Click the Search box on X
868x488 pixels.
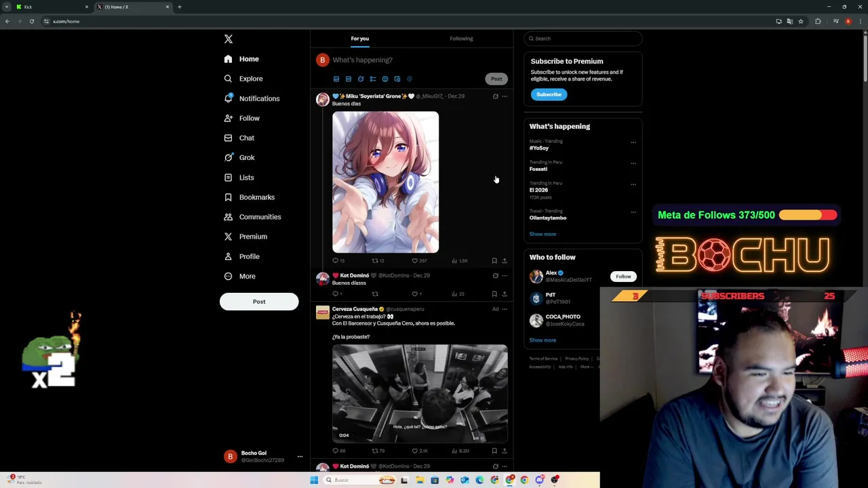point(583,39)
